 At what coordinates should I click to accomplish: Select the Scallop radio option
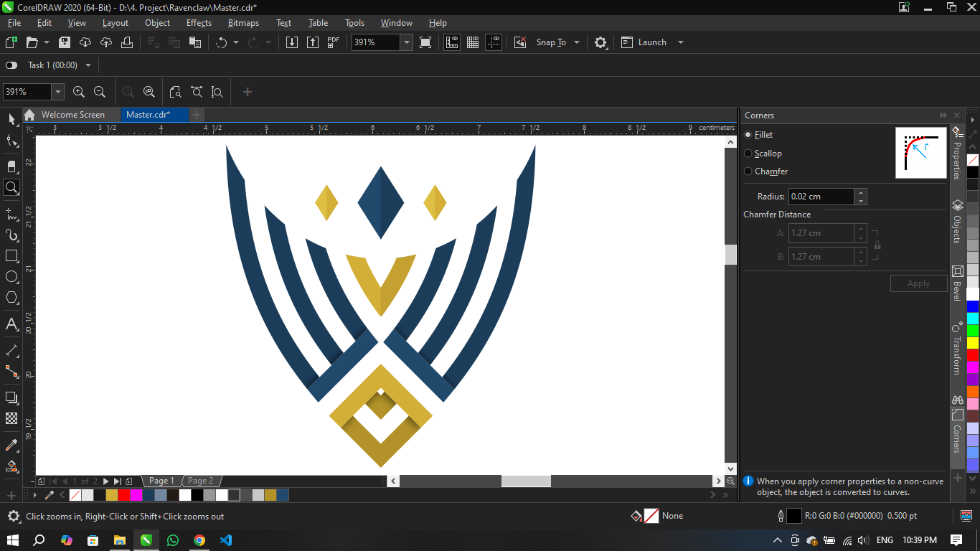coord(748,154)
